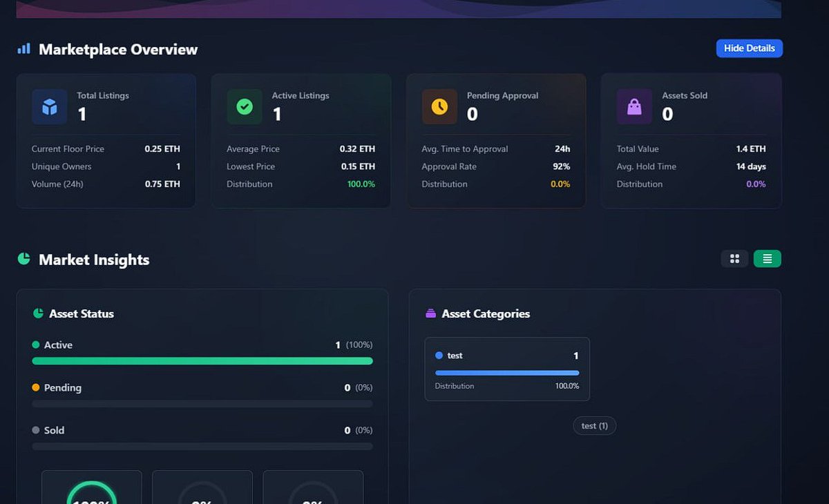Click the Active green progress bar
The width and height of the screenshot is (829, 504).
pyautogui.click(x=202, y=361)
